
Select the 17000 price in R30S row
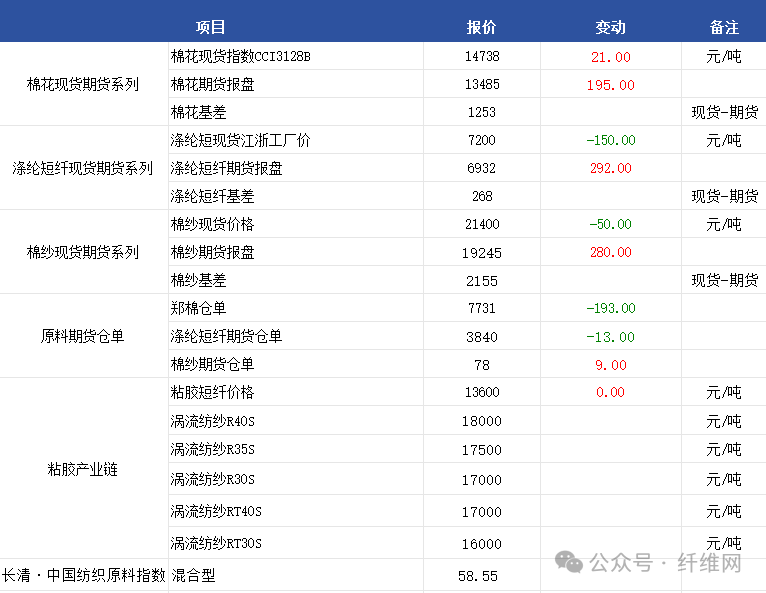click(x=482, y=480)
